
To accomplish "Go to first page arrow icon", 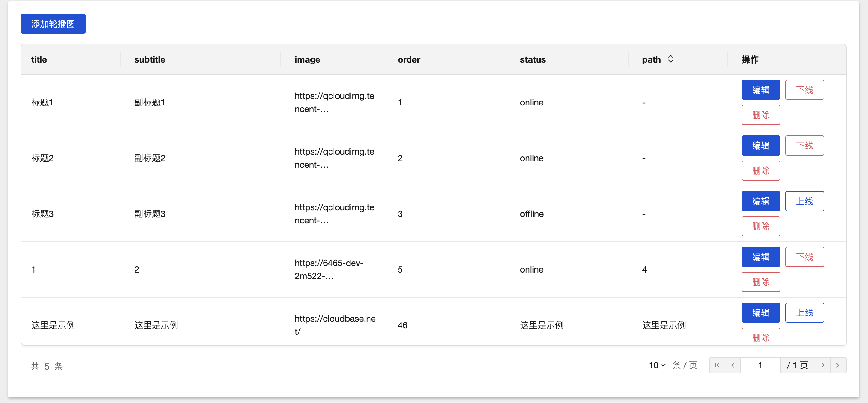I will pyautogui.click(x=717, y=365).
